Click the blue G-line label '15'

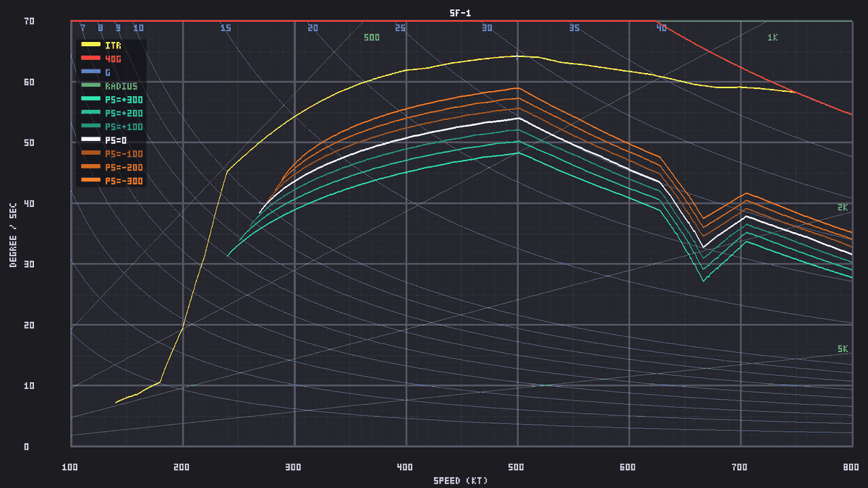coord(226,28)
